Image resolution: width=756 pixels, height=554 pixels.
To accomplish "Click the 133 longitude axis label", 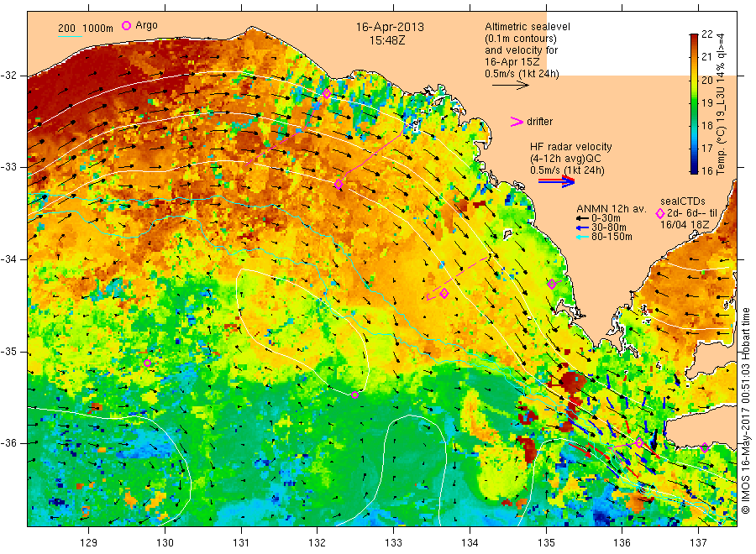I will (393, 543).
